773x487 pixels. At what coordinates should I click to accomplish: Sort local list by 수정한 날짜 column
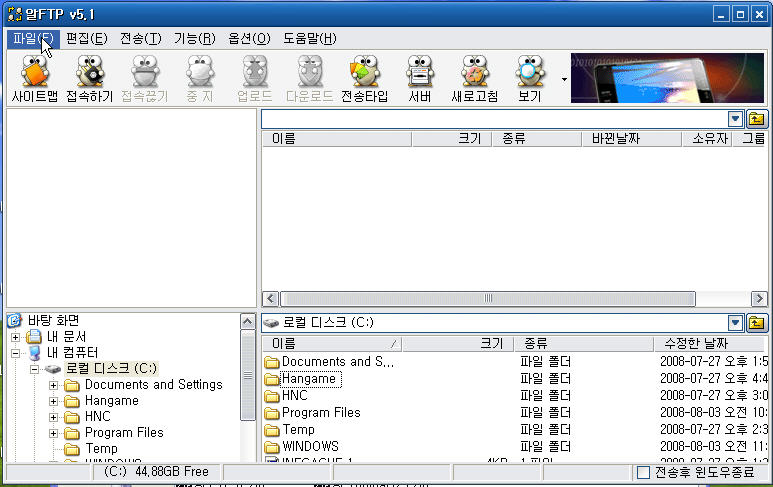coord(710,344)
